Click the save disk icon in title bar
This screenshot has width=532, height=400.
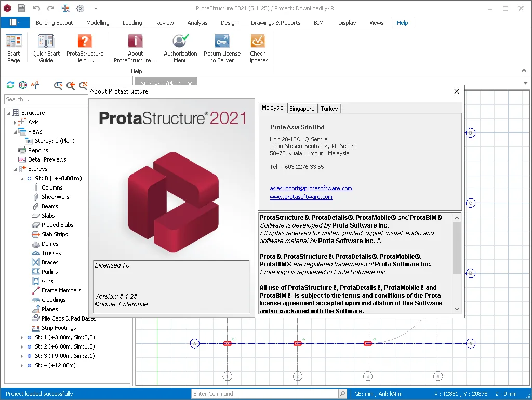tap(21, 8)
